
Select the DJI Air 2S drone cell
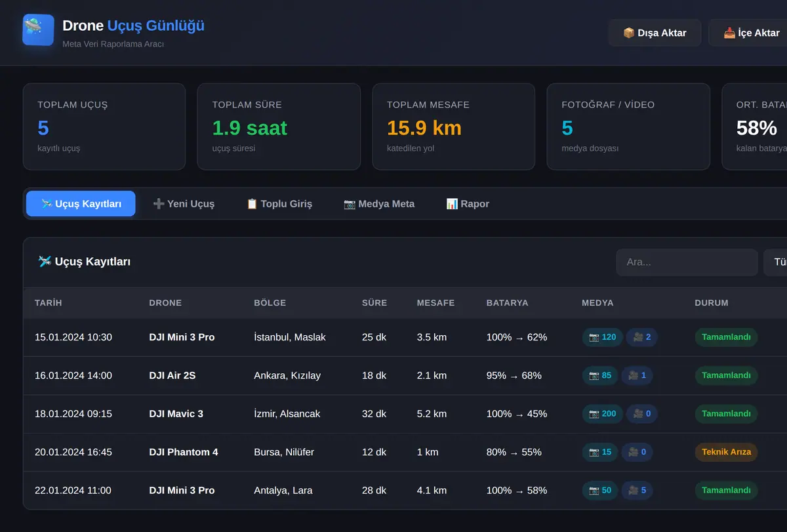click(172, 375)
